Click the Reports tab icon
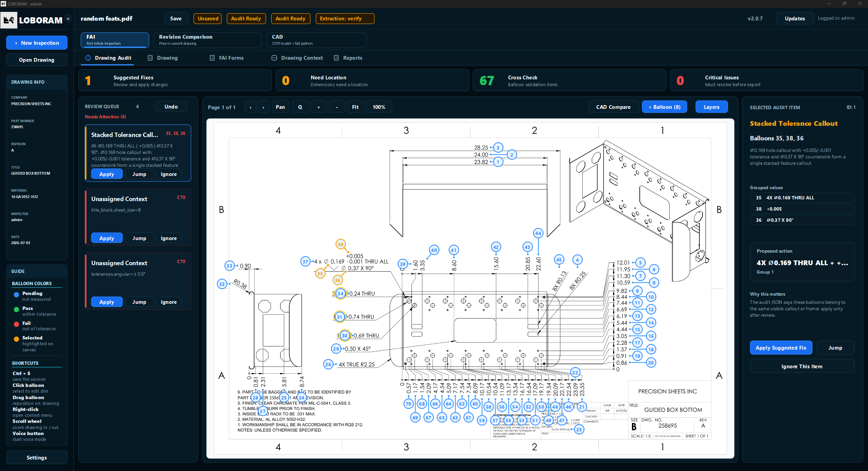This screenshot has height=471, width=868. click(336, 58)
